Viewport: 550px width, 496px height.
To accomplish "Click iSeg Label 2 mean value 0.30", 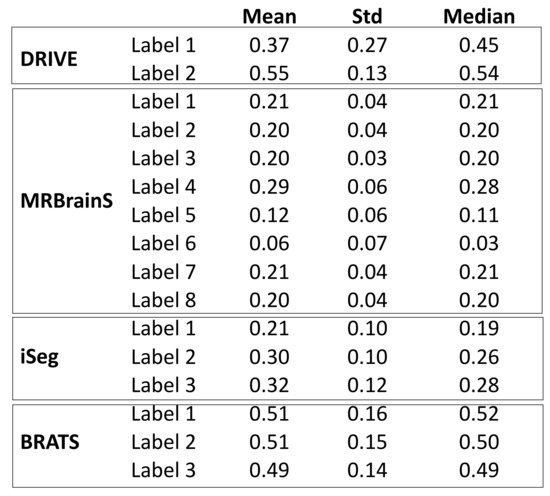I will (x=269, y=357).
